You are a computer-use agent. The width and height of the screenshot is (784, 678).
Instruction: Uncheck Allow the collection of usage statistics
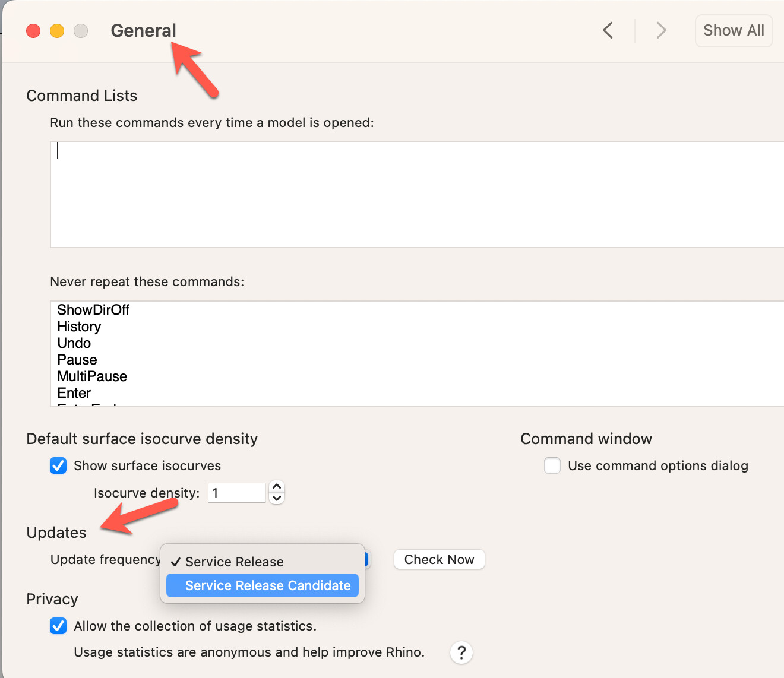tap(58, 626)
